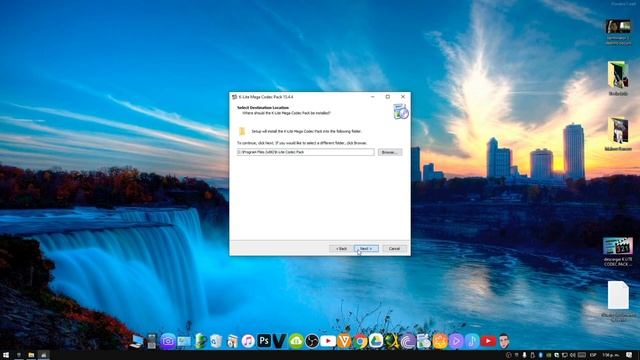Open the green battery icon in the dock
This screenshot has width=640, height=360.
200,341
